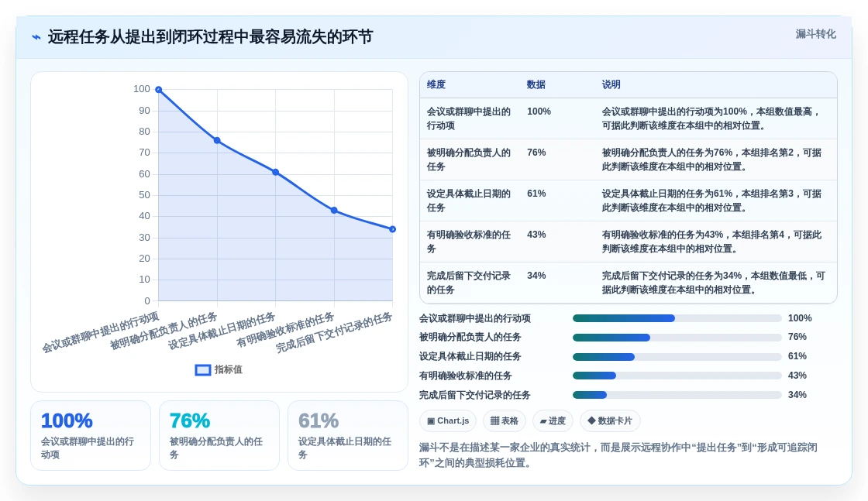Click the lightning icon beside the title
The image size is (868, 501).
[x=36, y=37]
